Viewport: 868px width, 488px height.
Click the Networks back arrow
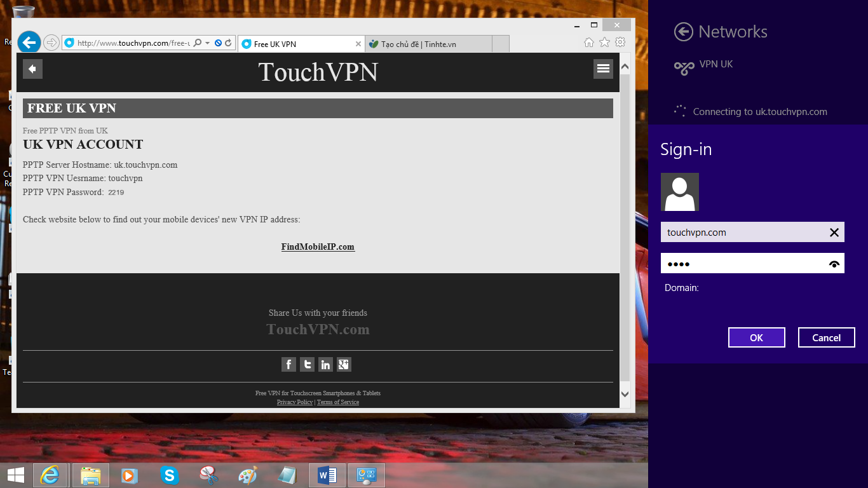click(x=684, y=32)
